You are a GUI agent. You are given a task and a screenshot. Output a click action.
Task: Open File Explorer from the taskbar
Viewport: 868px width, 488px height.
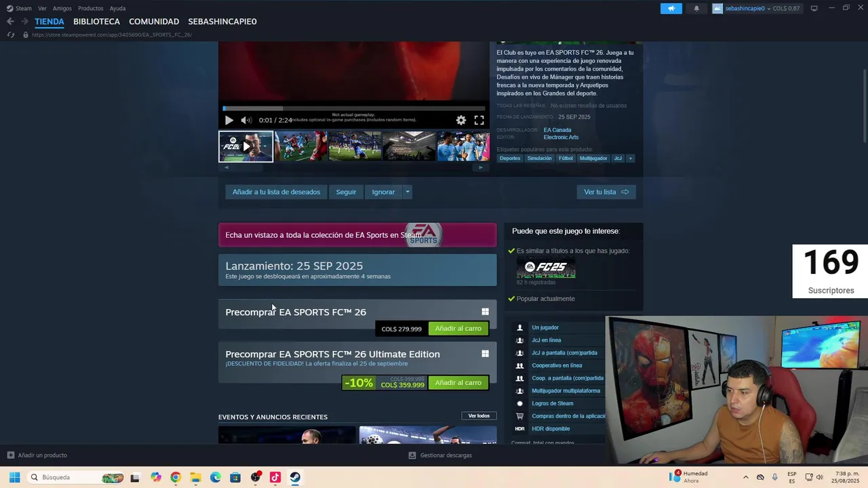[195, 477]
